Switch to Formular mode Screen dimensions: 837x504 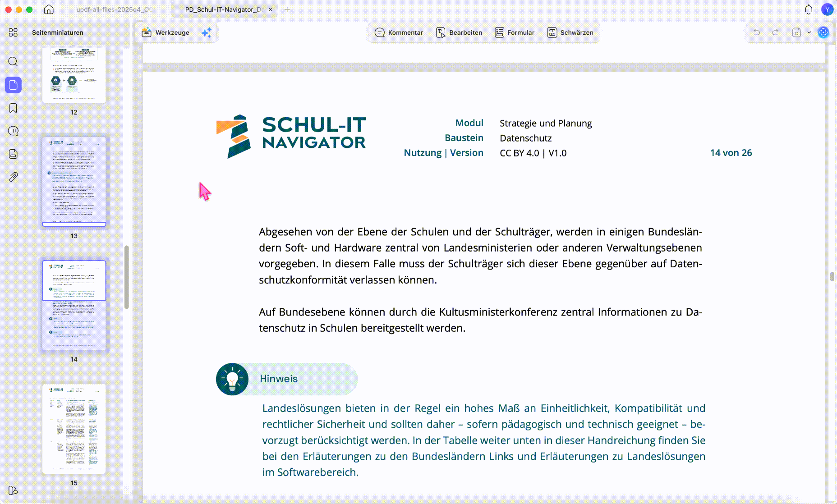click(515, 32)
